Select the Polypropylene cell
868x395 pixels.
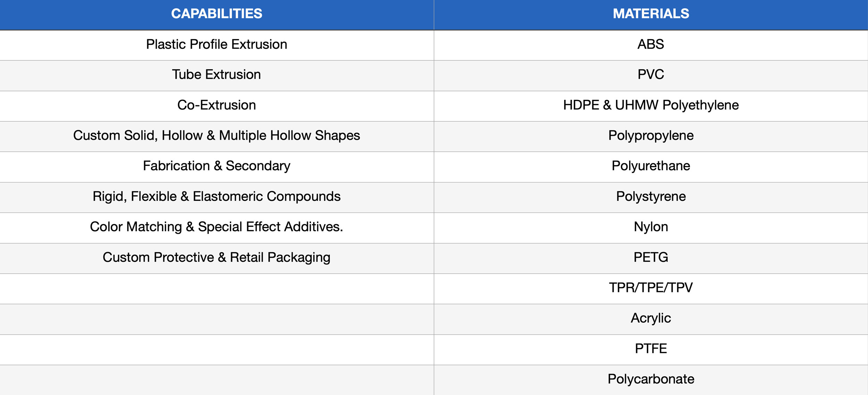point(651,135)
